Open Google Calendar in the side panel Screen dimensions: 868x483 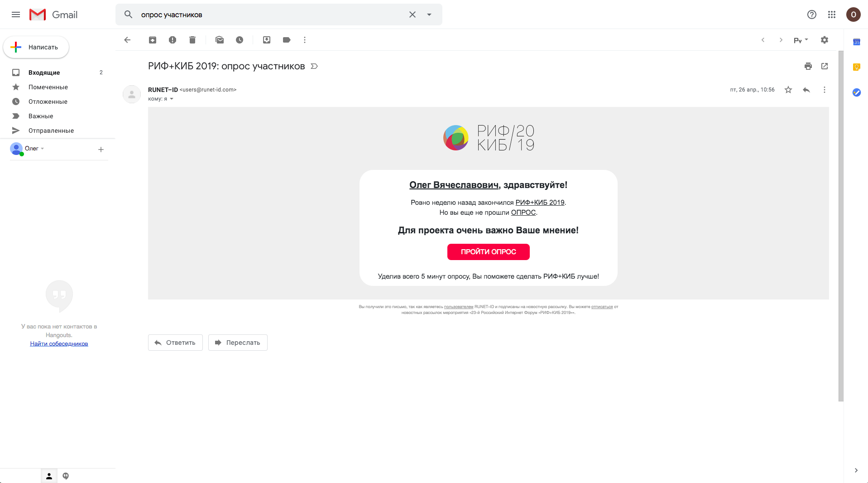857,42
